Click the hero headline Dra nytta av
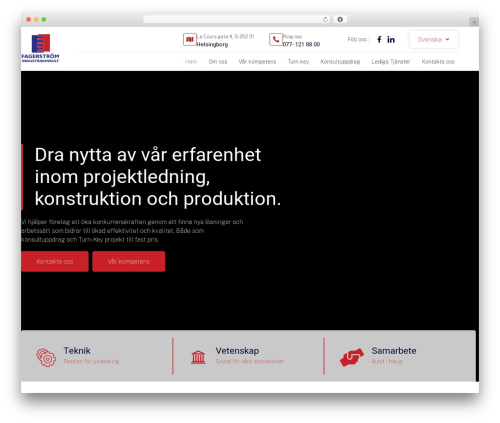 [158, 177]
